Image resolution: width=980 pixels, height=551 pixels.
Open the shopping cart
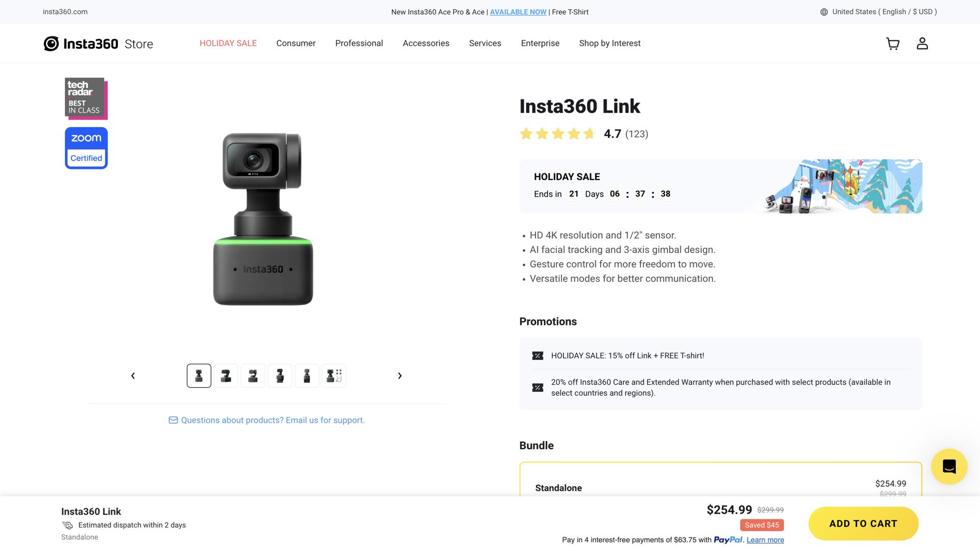[893, 44]
